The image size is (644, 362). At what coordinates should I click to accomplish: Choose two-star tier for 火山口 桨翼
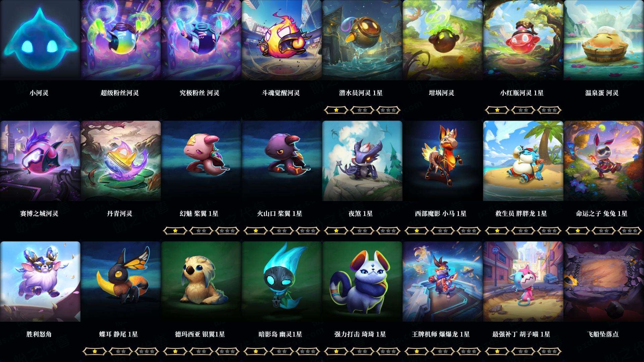[x=281, y=231]
